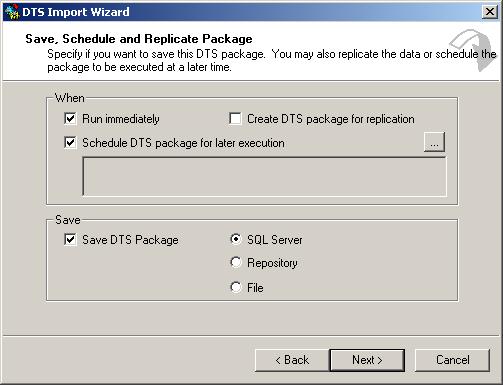
Task: Click the empty schedule description box
Action: [264, 176]
